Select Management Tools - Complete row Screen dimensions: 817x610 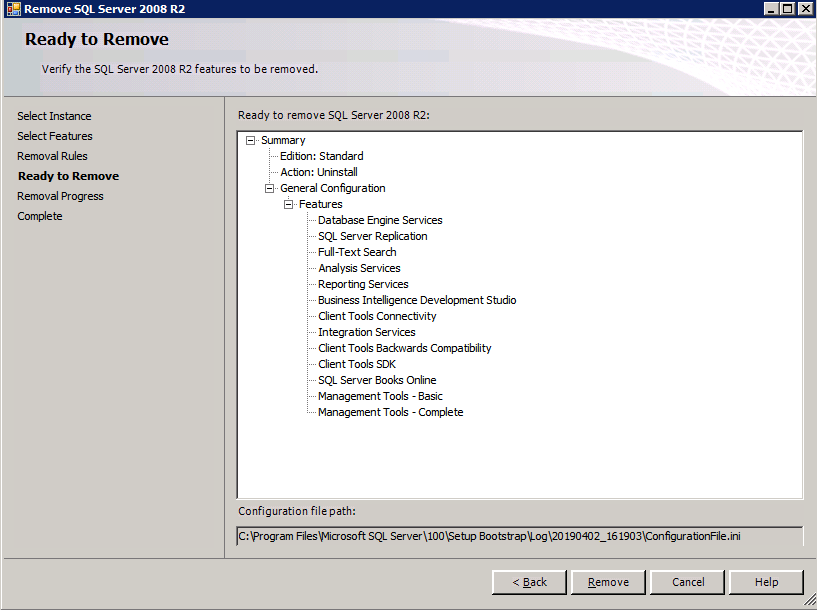pos(390,413)
